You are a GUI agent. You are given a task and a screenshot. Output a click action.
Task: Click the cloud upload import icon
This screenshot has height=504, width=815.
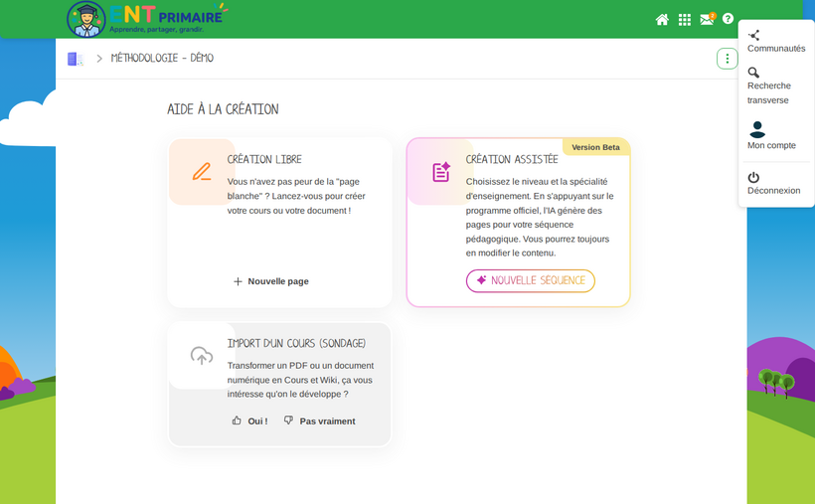[202, 356]
